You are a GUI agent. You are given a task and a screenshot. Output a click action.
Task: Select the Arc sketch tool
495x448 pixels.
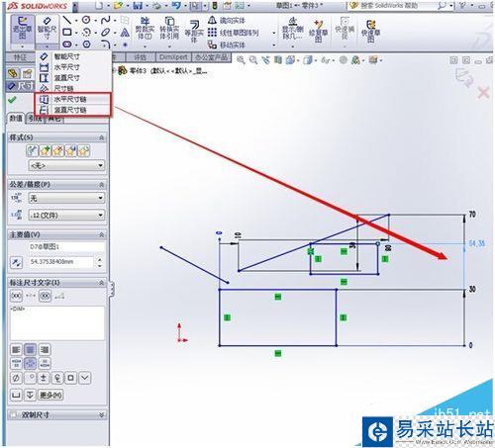pos(86,33)
